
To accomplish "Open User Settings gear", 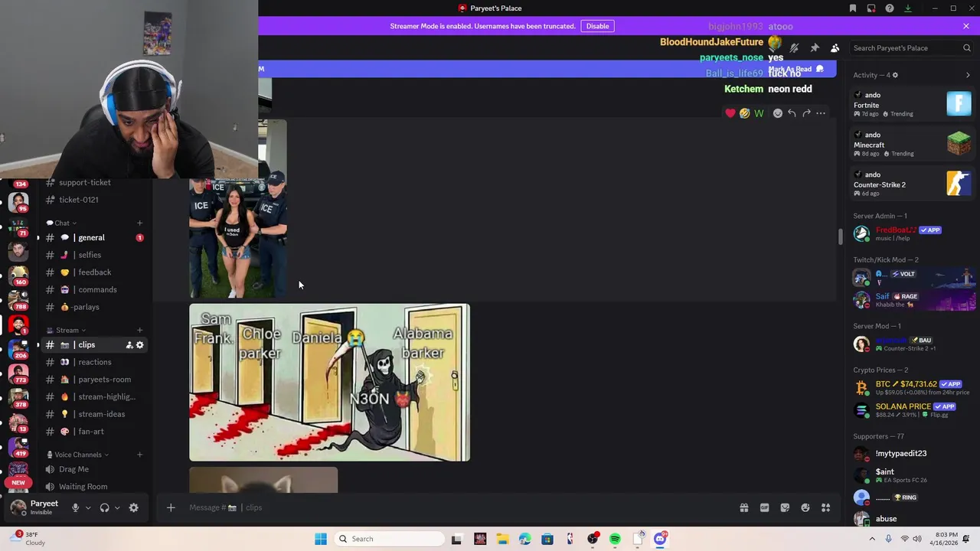I will coord(133,507).
